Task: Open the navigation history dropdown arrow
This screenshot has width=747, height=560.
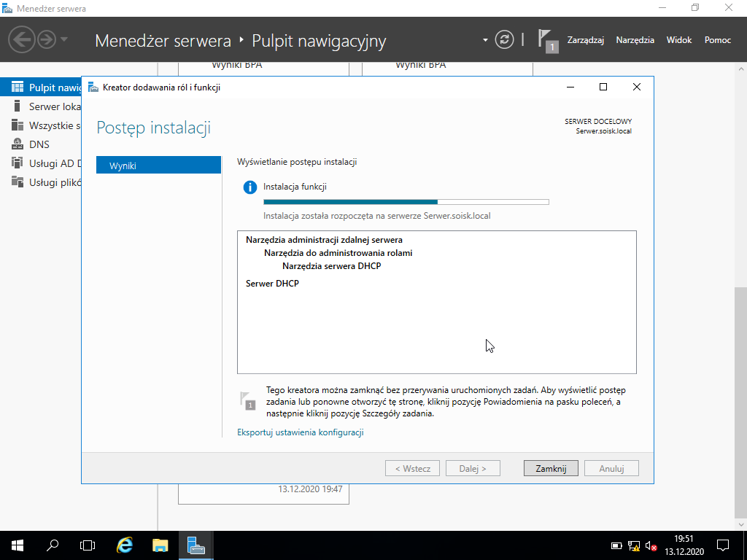Action: tap(64, 39)
